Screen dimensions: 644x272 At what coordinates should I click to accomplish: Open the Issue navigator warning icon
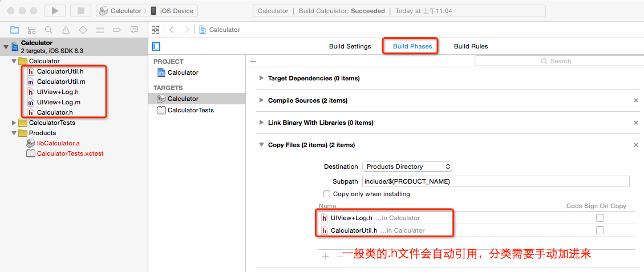[66, 30]
